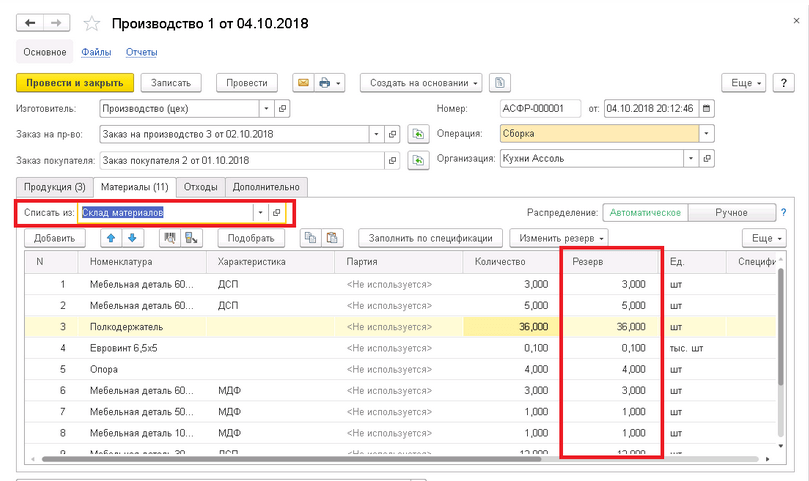Click the copy rows icon in materials toolbar
Image resolution: width=809 pixels, height=481 pixels.
310,238
